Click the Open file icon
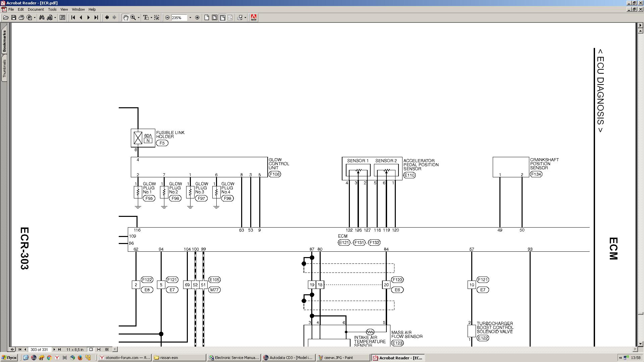Viewport: 644px width, 362px height. coord(6,17)
